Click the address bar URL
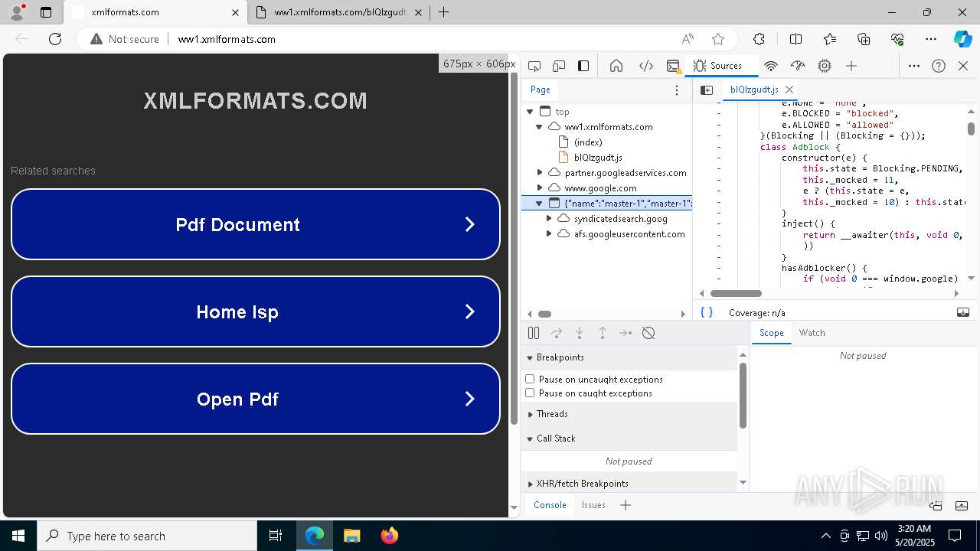The image size is (980, 551). tap(227, 39)
